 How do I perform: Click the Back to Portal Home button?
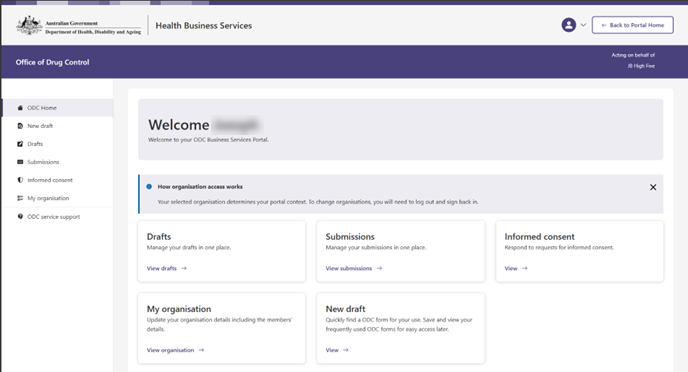pos(632,25)
